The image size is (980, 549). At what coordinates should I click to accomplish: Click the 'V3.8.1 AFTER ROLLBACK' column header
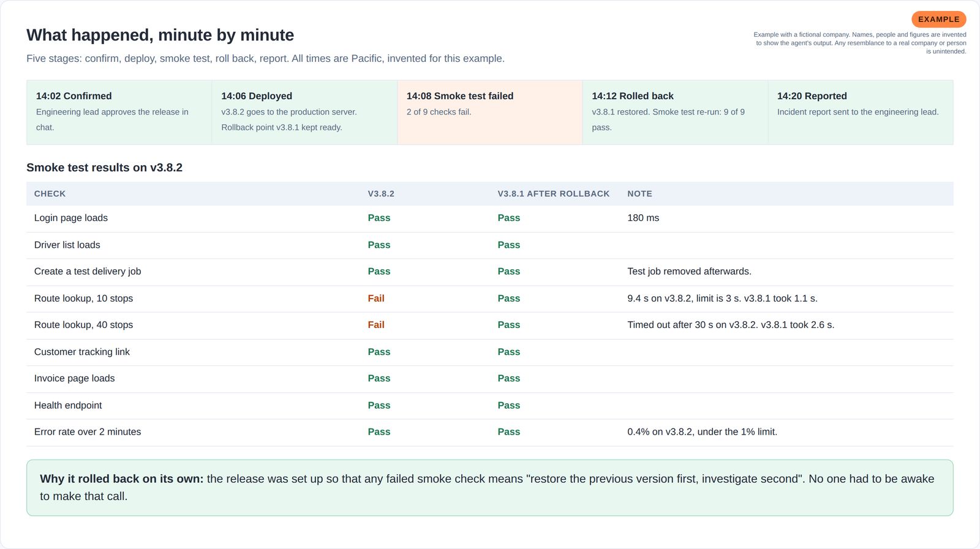554,193
